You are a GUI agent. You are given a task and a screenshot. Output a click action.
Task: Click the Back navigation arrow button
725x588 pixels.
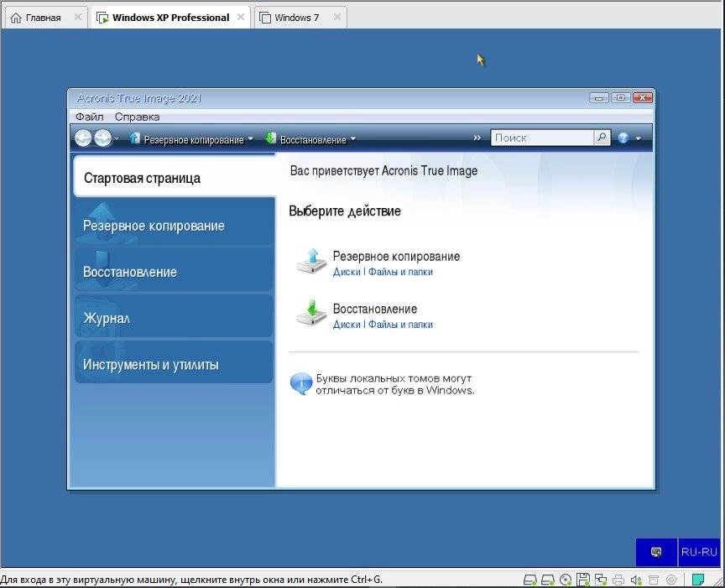pos(83,138)
